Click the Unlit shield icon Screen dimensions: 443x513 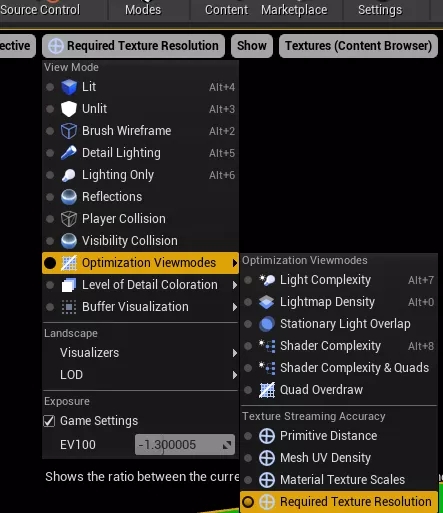[x=69, y=109]
